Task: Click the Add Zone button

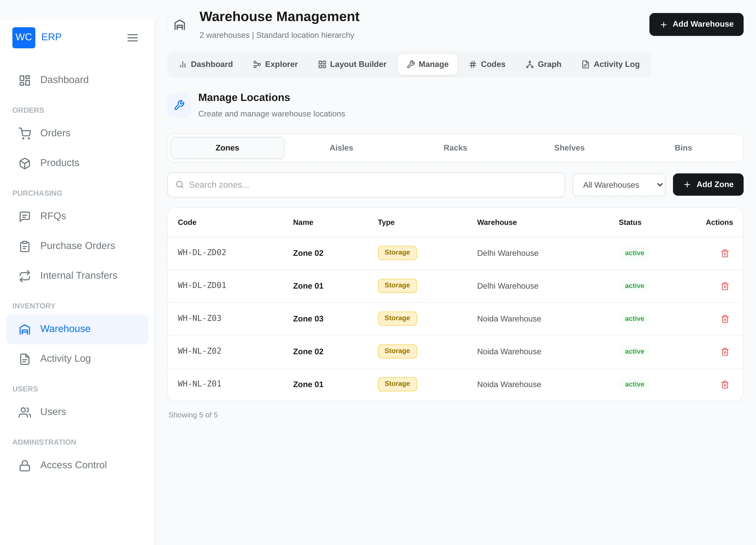Action: 708,185
